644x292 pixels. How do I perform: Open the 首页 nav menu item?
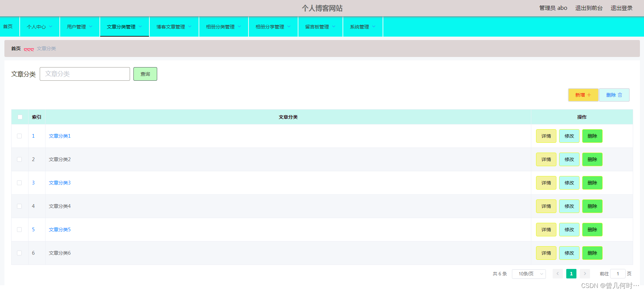click(10, 27)
